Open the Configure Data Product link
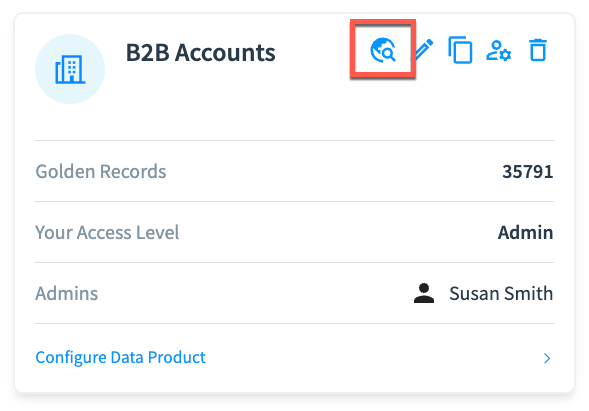The height and width of the screenshot is (411, 589). 120,357
